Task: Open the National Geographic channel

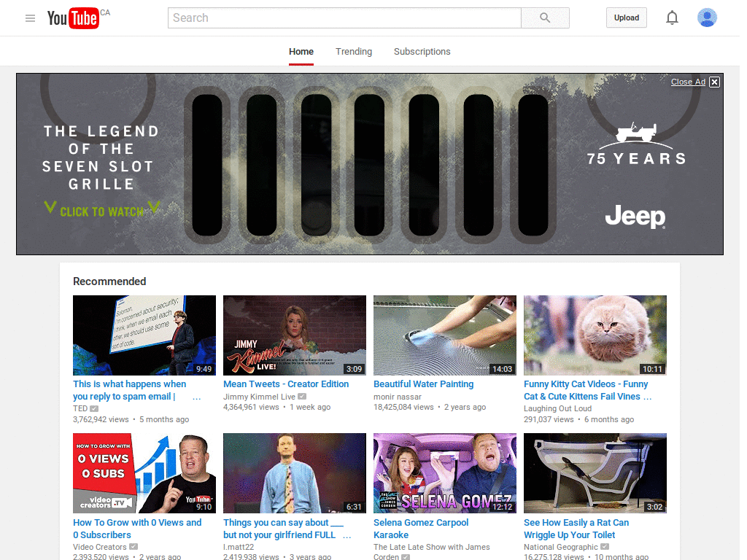Action: [x=561, y=547]
